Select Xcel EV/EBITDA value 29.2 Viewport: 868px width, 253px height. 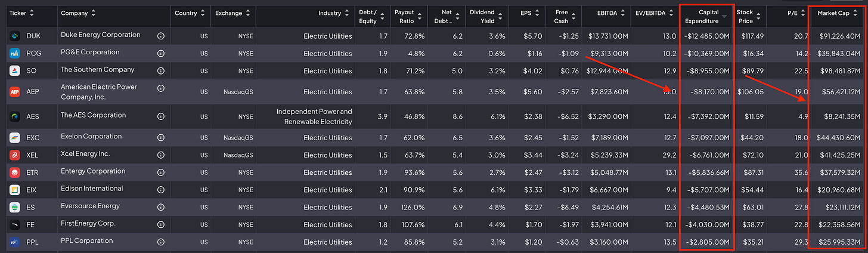click(668, 155)
